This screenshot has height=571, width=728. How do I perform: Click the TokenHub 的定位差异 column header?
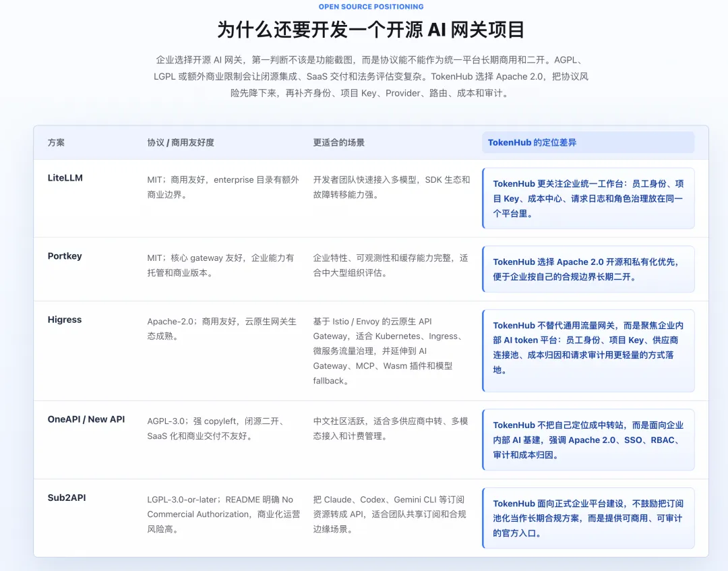[x=588, y=142]
